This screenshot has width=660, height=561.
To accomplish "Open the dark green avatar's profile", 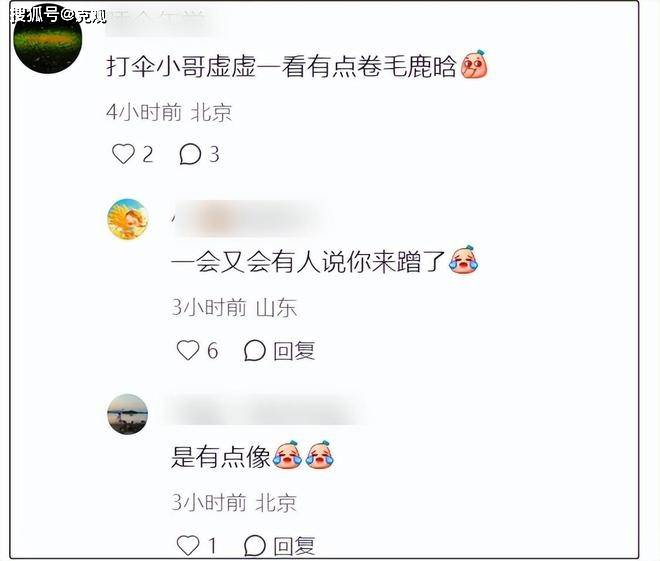I will click(48, 40).
